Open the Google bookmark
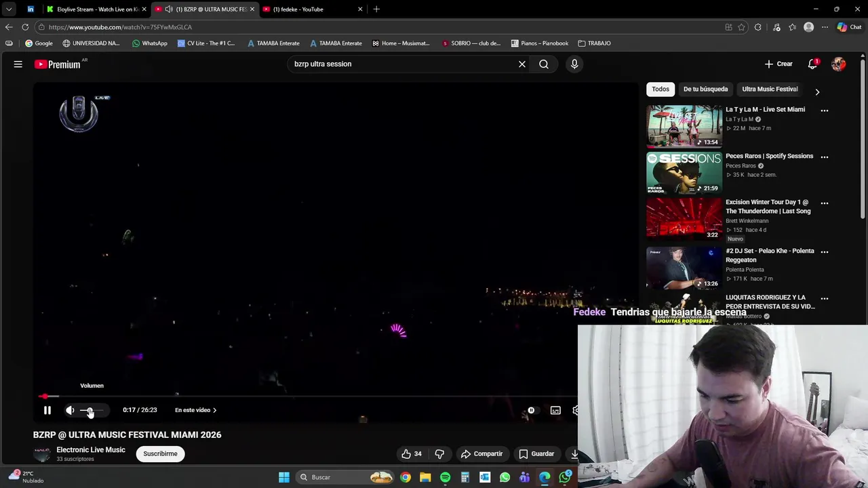 39,43
